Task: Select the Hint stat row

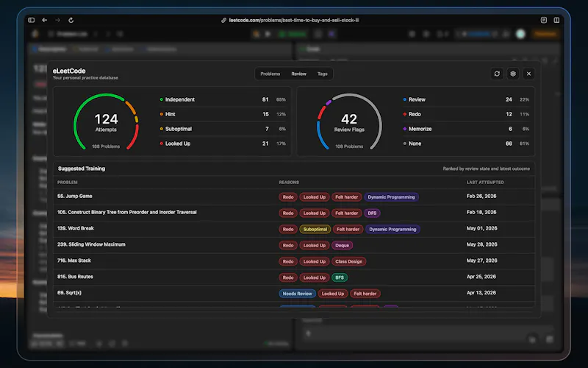Action: pos(223,114)
